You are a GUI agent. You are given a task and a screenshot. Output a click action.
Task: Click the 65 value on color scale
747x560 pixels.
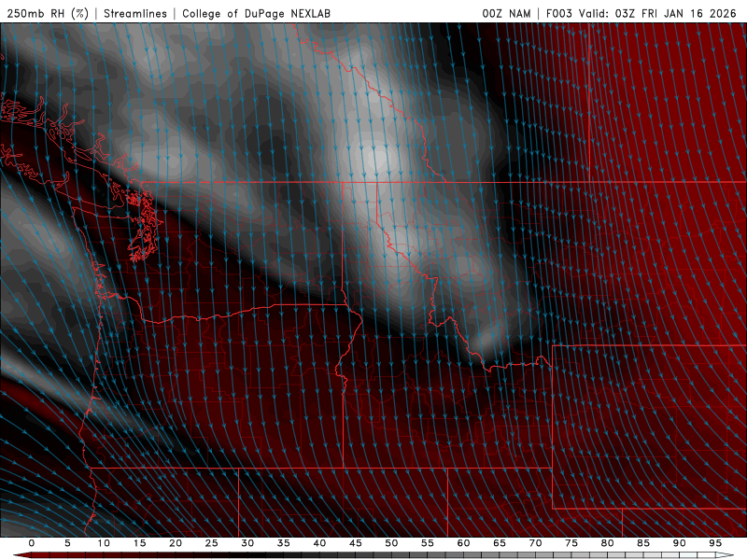(x=500, y=543)
